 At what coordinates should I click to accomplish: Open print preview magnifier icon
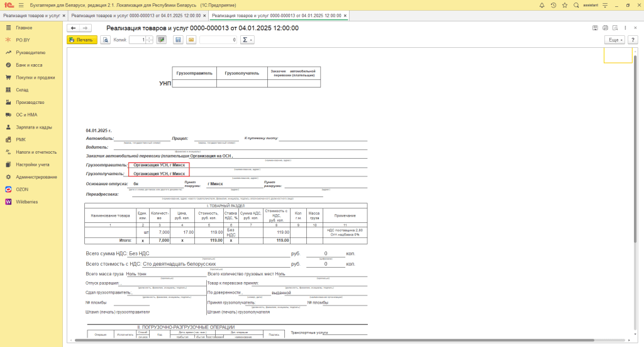(106, 40)
